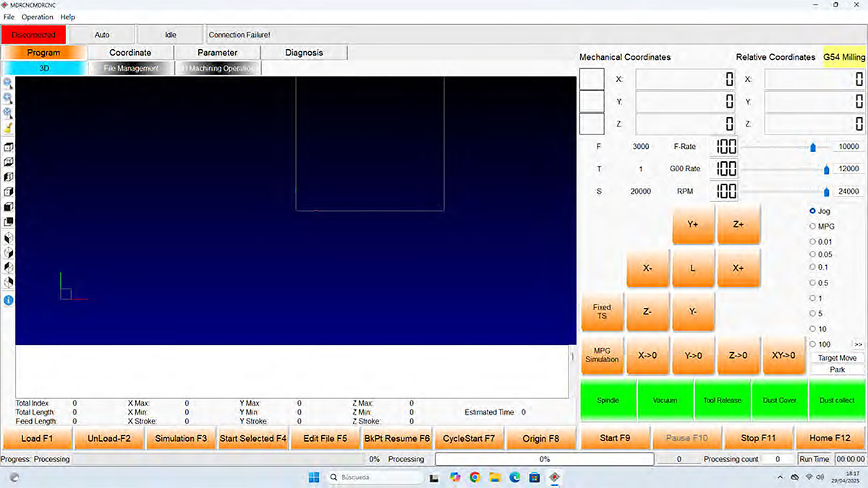Open the Windows Start menu
Viewport: 868px width, 488px height.
(x=314, y=477)
